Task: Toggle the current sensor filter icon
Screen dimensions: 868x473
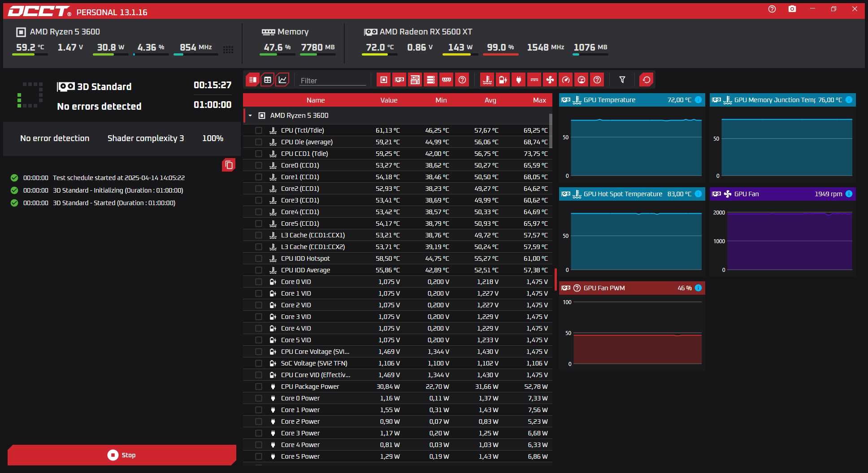Action: [x=534, y=80]
